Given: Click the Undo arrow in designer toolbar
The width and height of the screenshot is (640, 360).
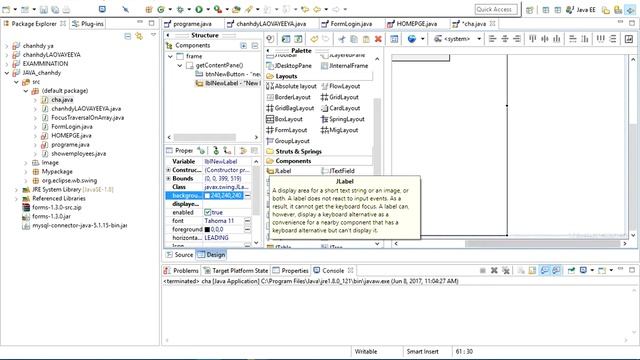Looking at the screenshot, I should click(x=314, y=39).
